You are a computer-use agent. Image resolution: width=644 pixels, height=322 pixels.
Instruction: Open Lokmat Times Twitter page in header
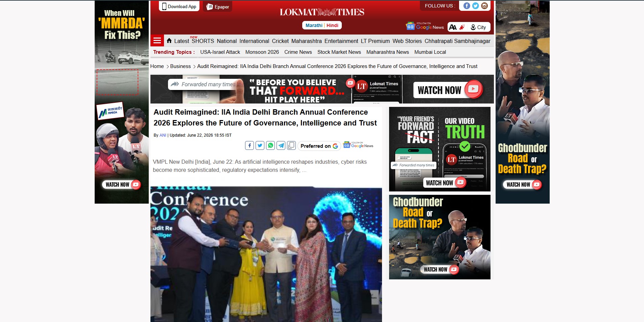click(475, 6)
